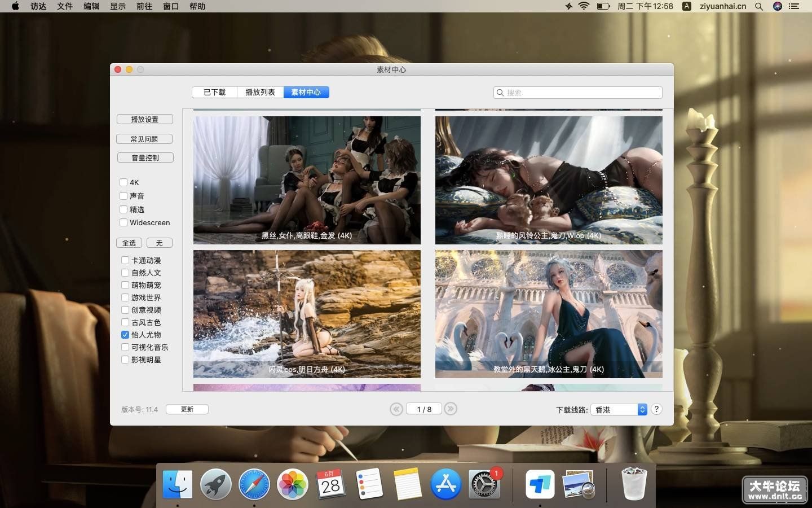Select the 素材中心 tab

[x=306, y=92]
